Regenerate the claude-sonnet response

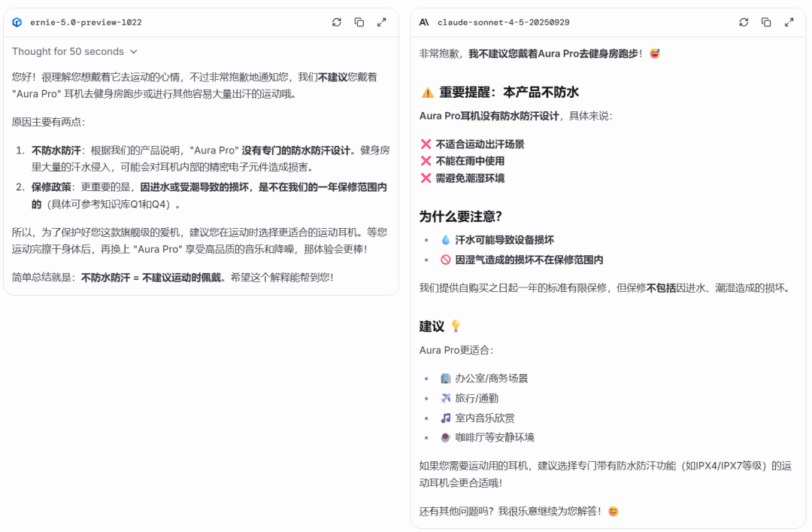[x=744, y=23]
